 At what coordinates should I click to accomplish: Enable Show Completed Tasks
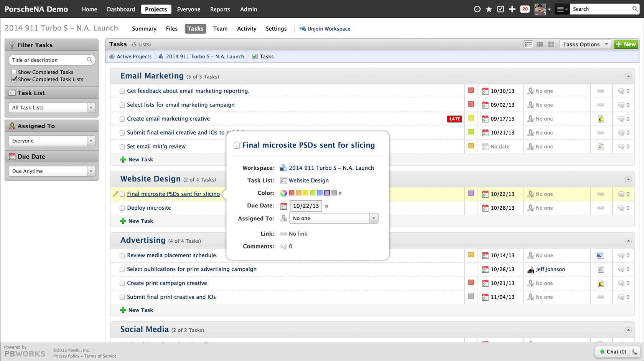click(14, 72)
